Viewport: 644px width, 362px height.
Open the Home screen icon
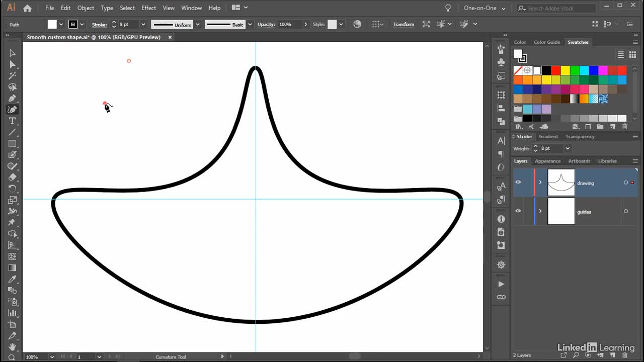27,8
